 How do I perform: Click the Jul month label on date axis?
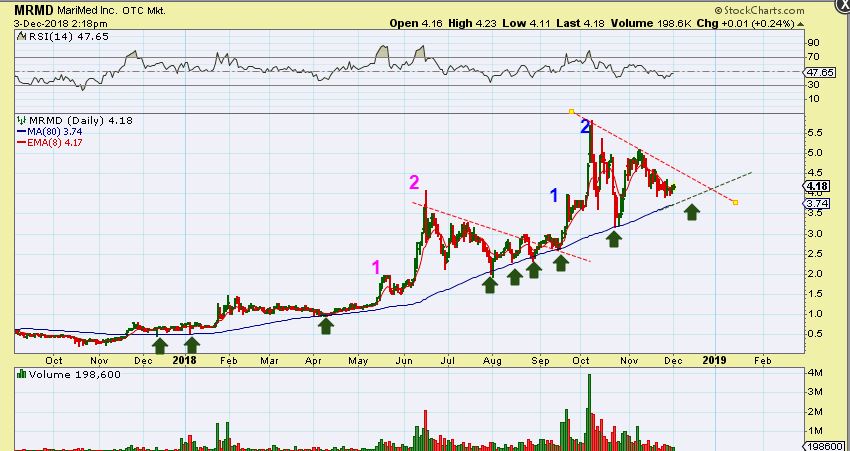447,360
